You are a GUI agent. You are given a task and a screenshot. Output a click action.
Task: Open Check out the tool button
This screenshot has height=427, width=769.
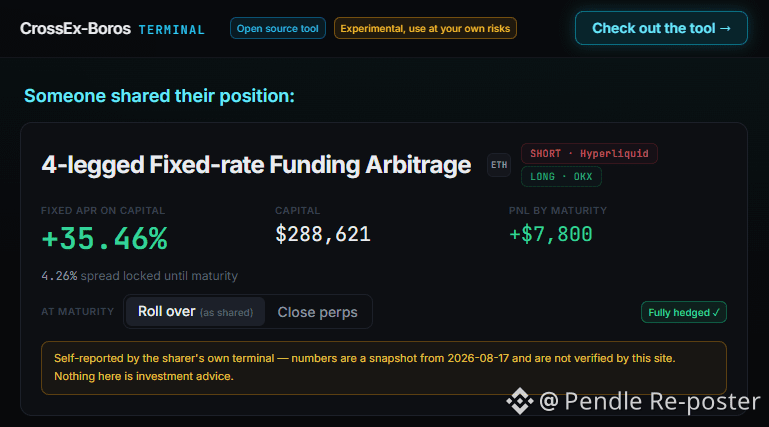(x=661, y=28)
